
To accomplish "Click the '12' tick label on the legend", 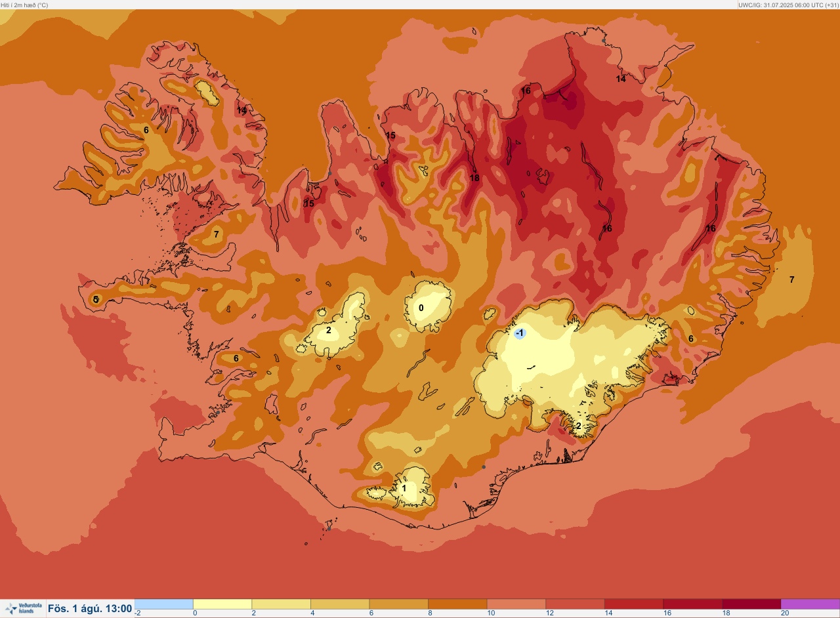I will coord(550,613).
